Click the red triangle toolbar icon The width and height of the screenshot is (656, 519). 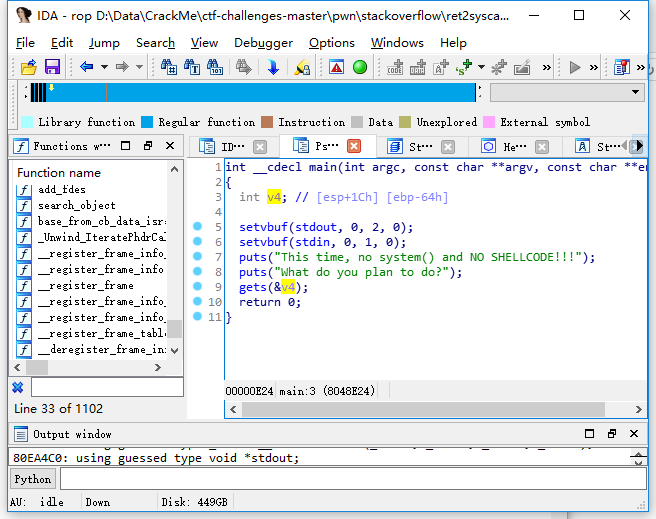[x=336, y=67]
